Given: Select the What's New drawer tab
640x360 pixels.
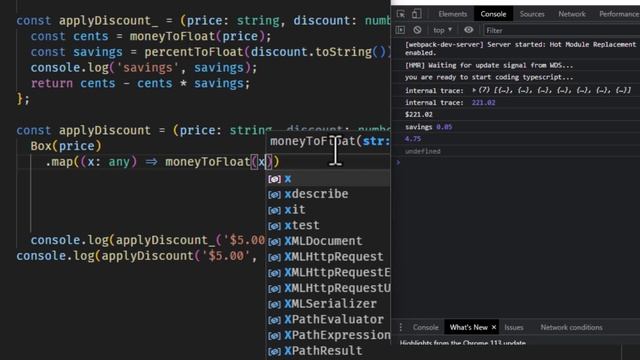Looking at the screenshot, I should pyautogui.click(x=469, y=327).
